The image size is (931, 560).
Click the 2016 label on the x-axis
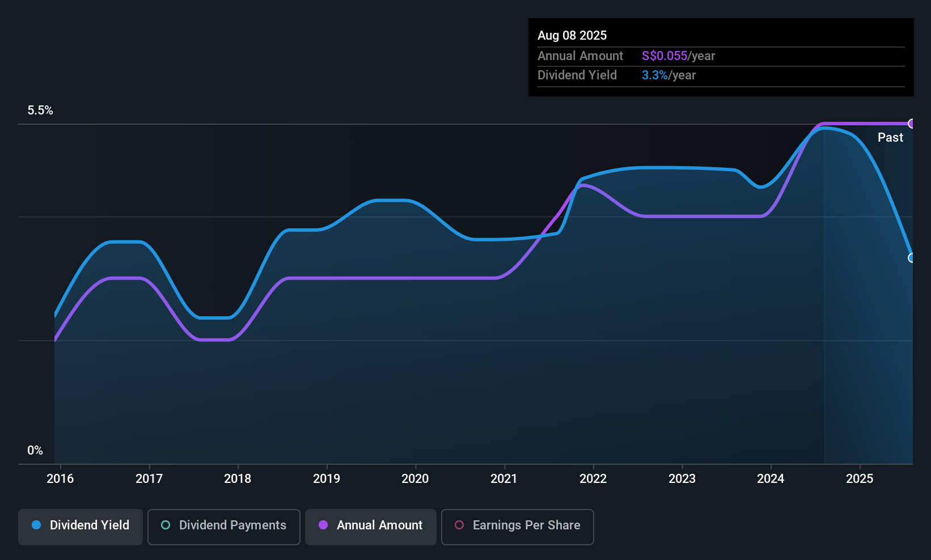pos(60,479)
